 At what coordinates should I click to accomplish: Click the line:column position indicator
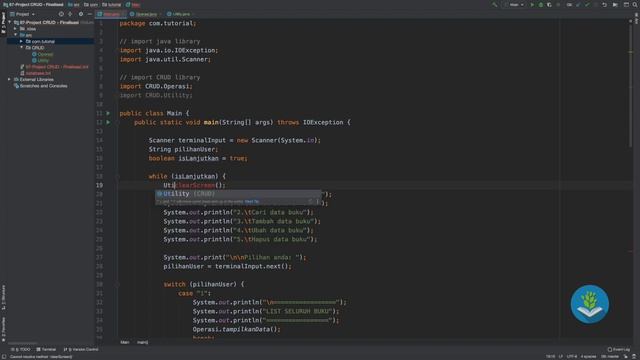tap(551, 357)
